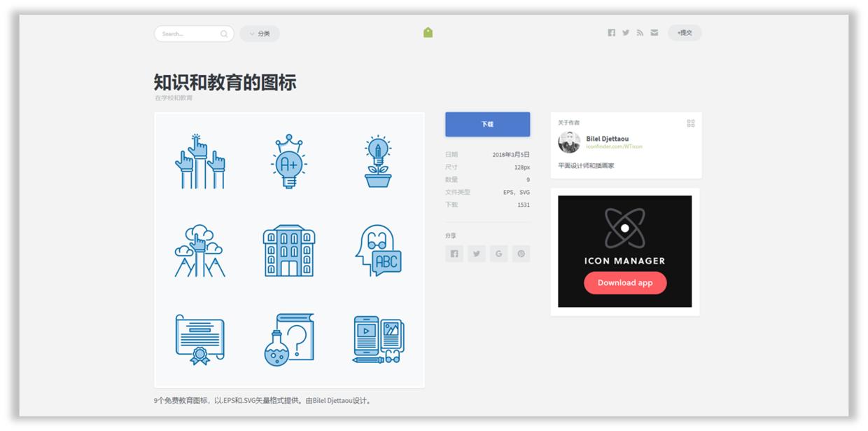Click inside the Search input field
Viewport: 868px width, 431px height.
click(189, 33)
